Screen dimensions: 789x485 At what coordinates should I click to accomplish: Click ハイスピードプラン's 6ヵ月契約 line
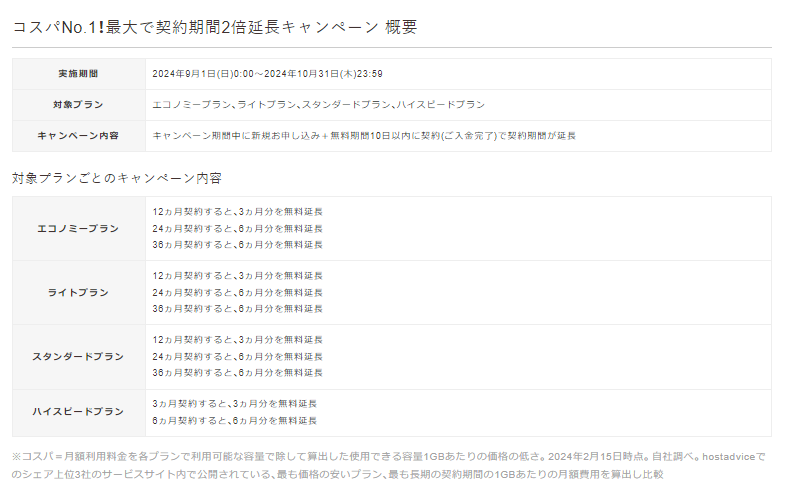tap(234, 420)
